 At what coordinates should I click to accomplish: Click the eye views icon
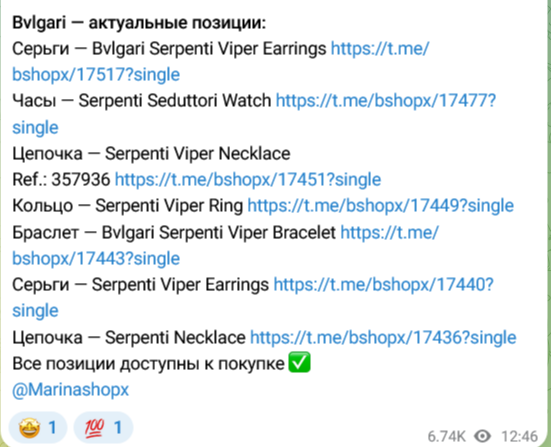(x=482, y=436)
